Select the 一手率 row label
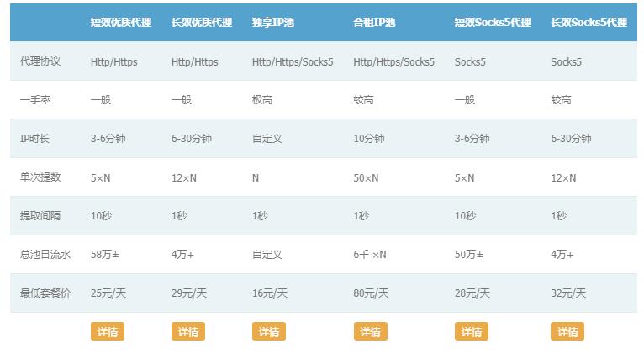The height and width of the screenshot is (354, 644). pos(35,100)
